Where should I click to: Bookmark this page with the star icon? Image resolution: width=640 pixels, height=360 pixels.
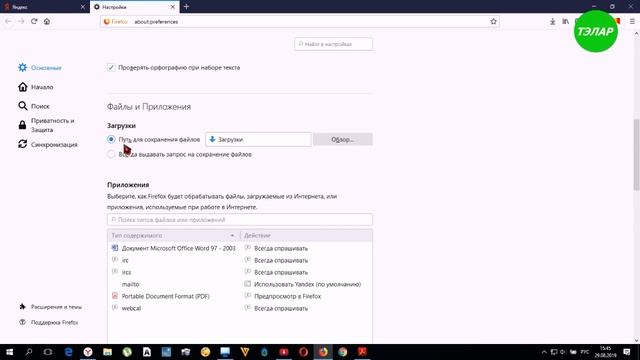[493, 21]
